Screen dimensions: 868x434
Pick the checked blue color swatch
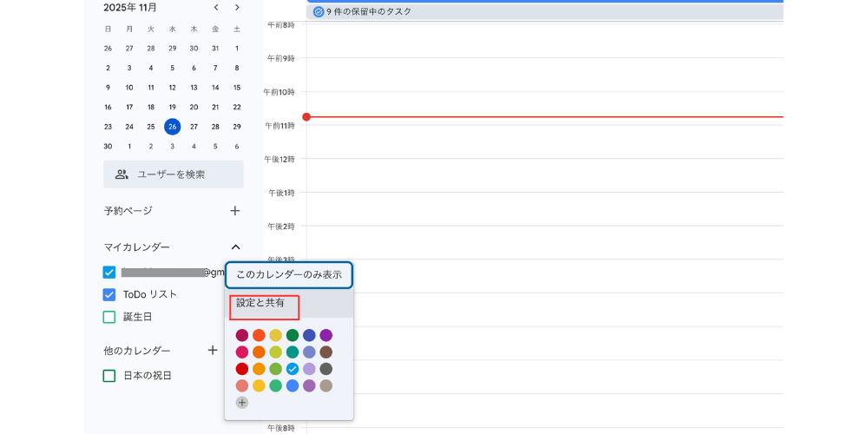pos(293,369)
